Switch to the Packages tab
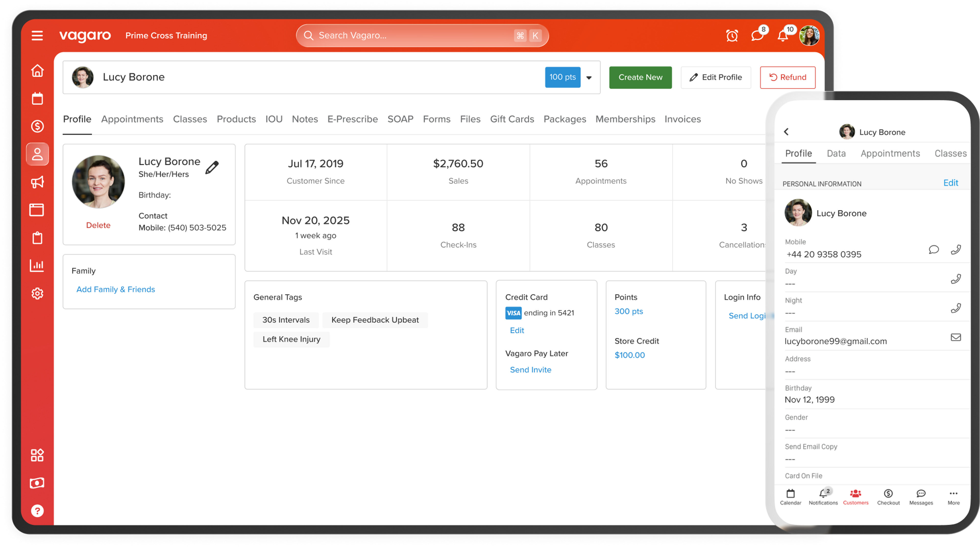This screenshot has height=548, width=980. [565, 119]
